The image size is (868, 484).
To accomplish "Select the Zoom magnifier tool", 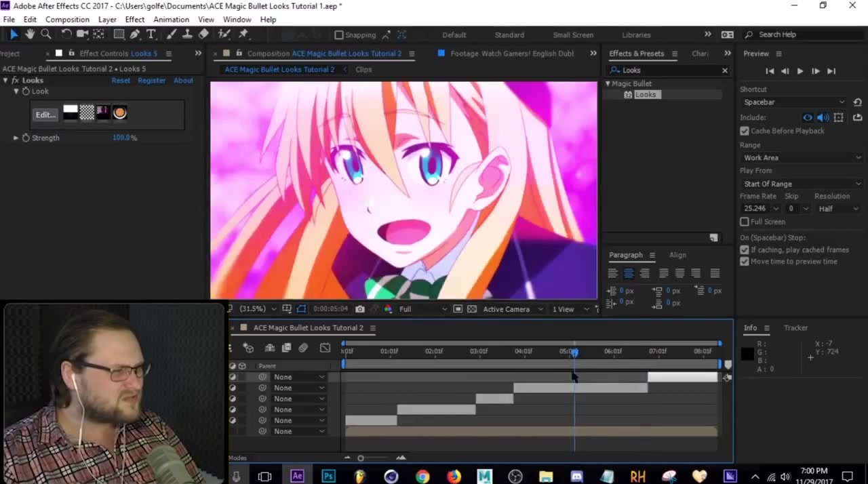I will (46, 34).
